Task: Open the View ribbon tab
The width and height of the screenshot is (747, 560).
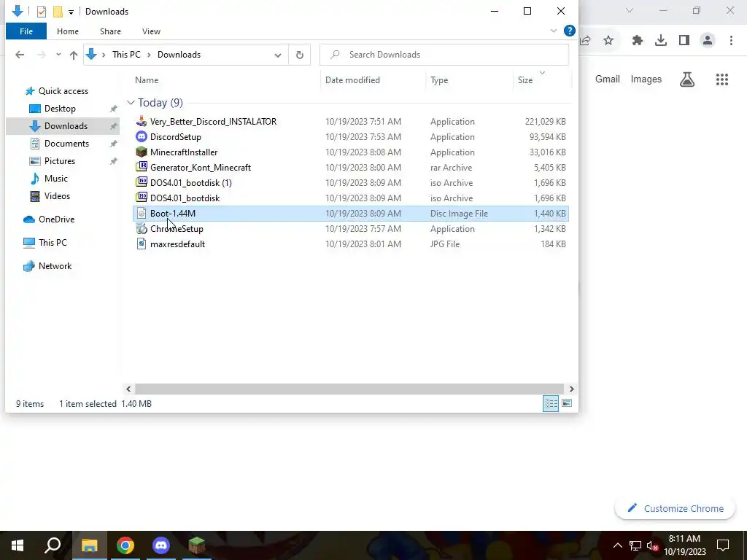Action: click(151, 31)
